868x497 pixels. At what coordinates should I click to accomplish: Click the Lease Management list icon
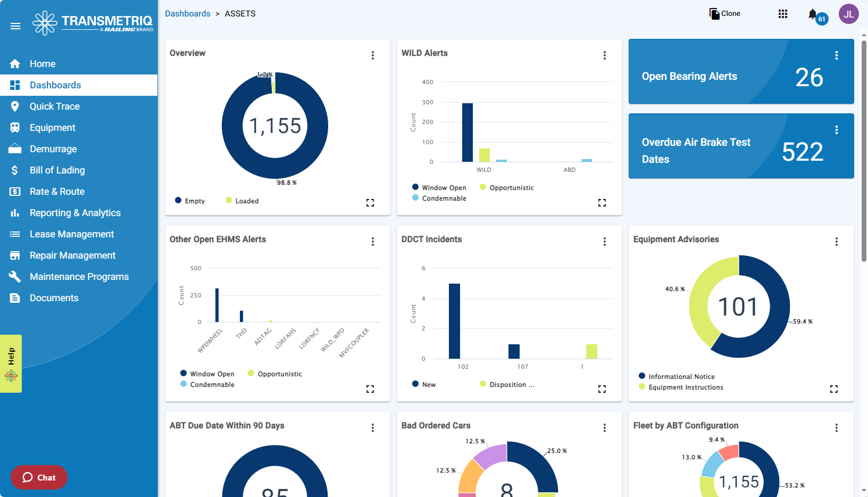click(15, 234)
